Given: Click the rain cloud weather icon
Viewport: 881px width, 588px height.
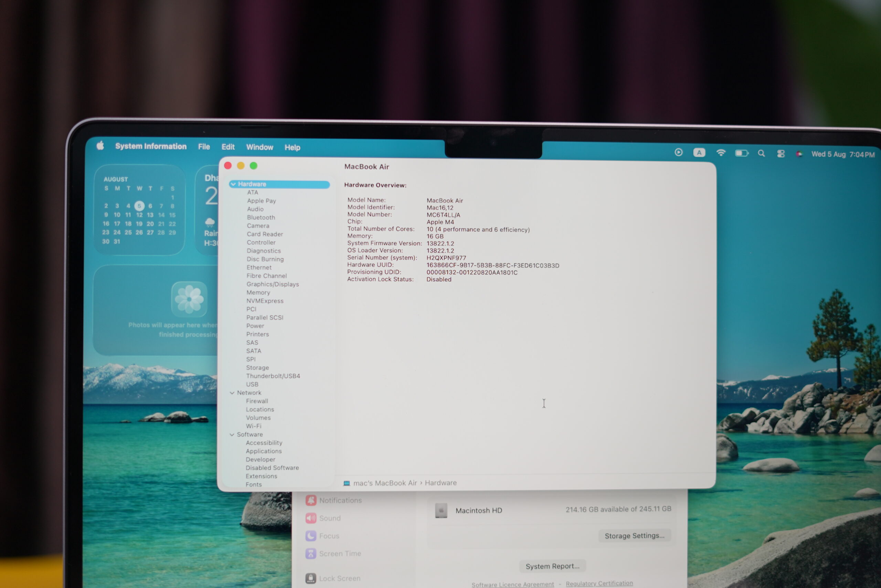Looking at the screenshot, I should pos(210,222).
